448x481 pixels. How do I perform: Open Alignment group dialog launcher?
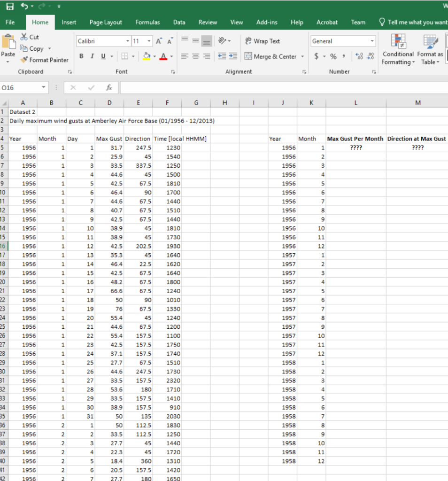pos(304,72)
